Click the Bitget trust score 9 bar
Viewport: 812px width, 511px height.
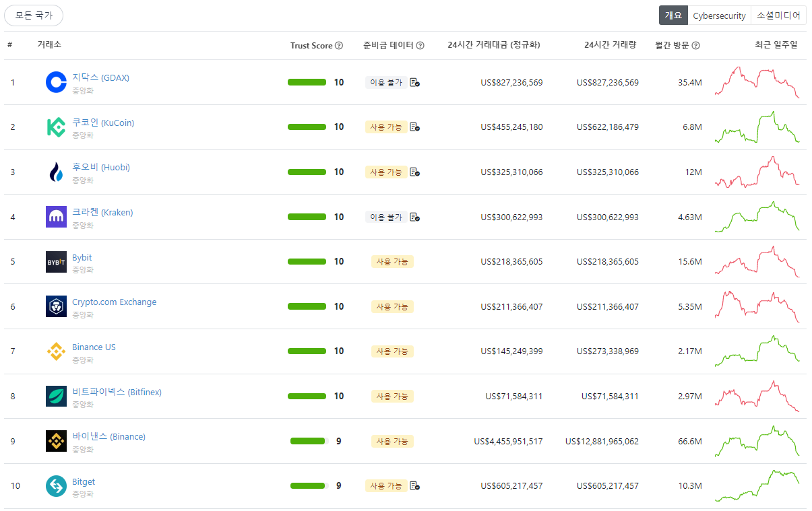point(309,486)
